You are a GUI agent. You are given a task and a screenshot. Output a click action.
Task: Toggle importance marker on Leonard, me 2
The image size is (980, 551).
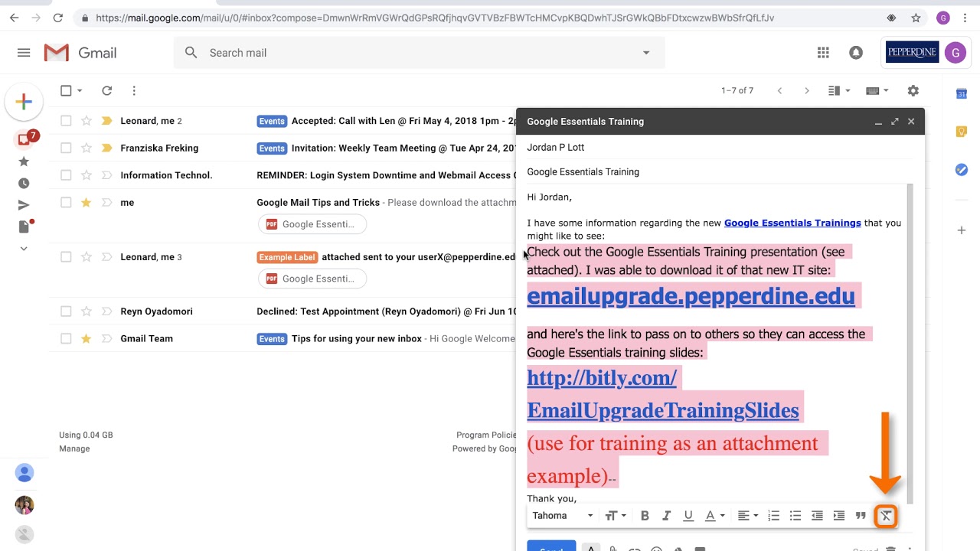point(106,121)
